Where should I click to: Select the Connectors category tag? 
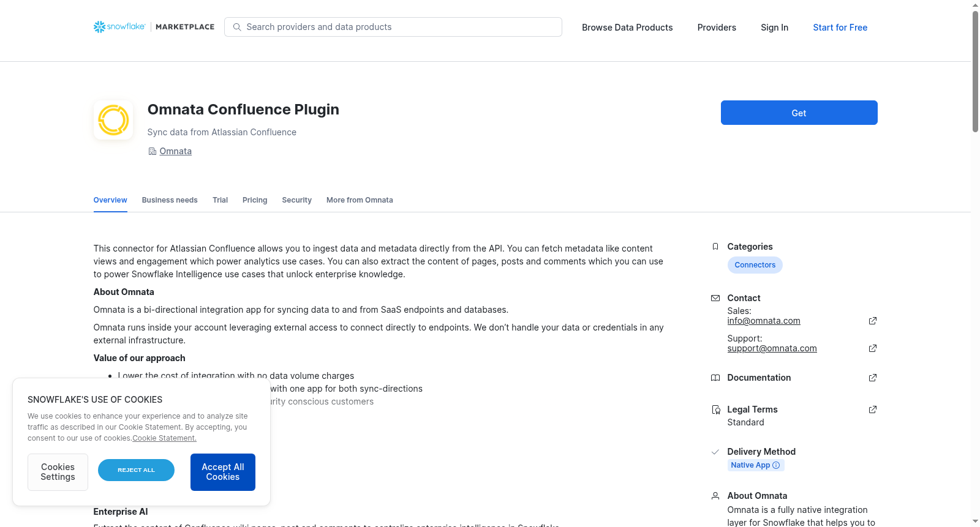[755, 265]
